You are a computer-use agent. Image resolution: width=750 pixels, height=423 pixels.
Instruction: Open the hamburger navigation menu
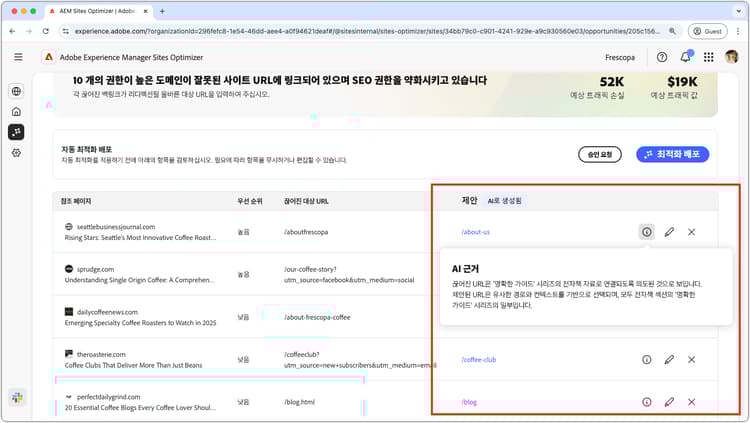pos(18,57)
